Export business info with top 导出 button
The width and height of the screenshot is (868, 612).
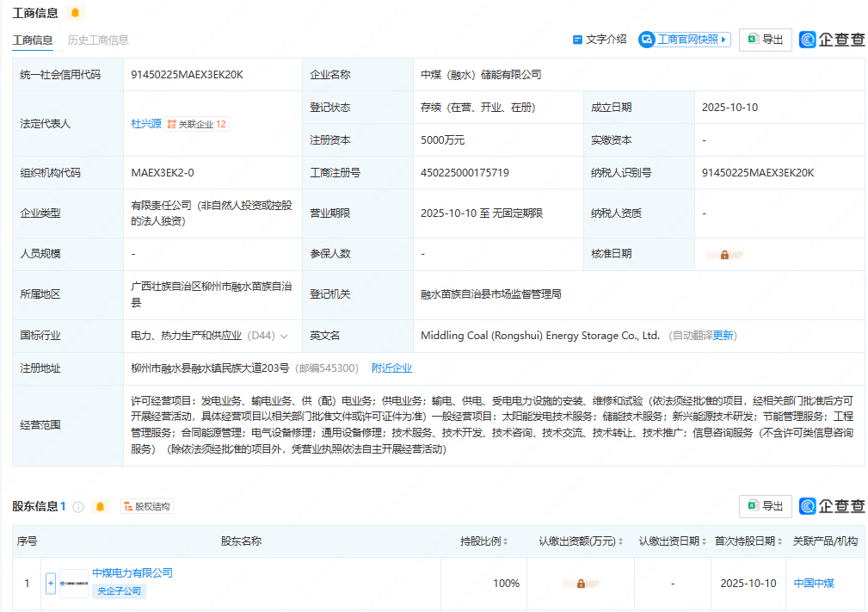[765, 40]
